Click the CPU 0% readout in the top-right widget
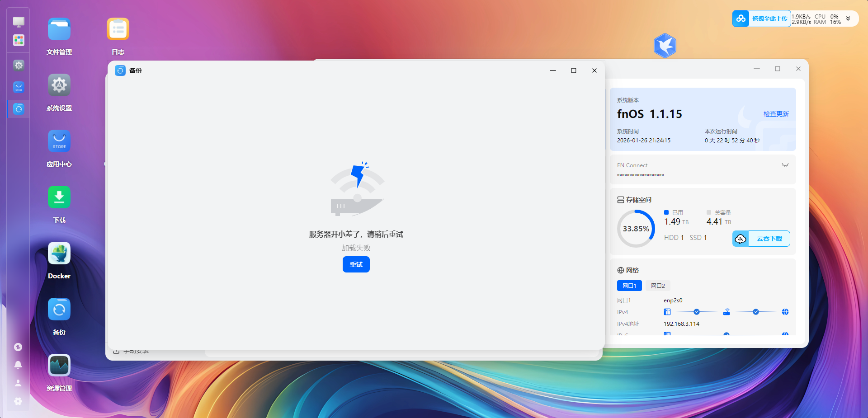Viewport: 868px width, 418px height. click(x=827, y=16)
